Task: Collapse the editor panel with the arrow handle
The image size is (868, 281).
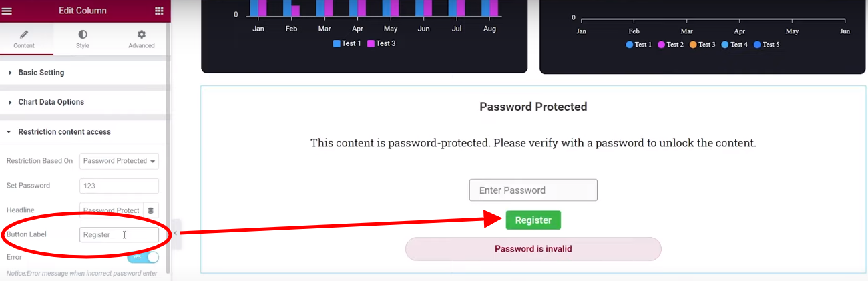Action: click(x=175, y=233)
